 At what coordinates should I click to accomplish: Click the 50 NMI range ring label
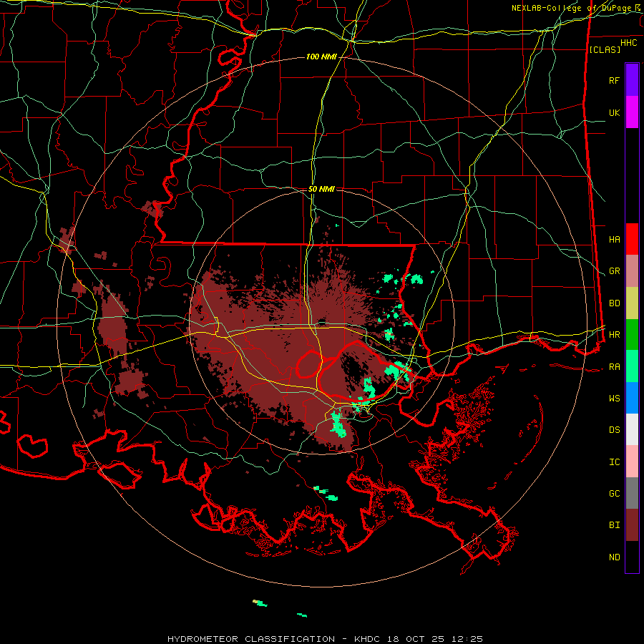click(321, 189)
